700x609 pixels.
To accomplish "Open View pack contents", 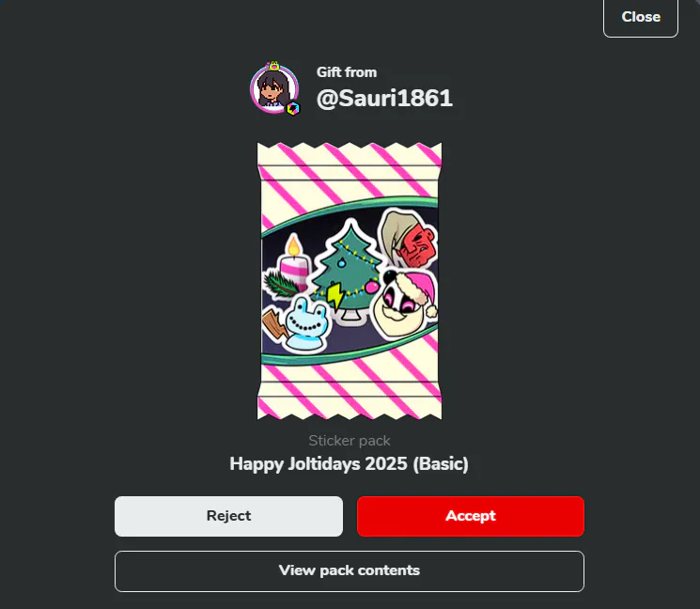I will (x=350, y=571).
